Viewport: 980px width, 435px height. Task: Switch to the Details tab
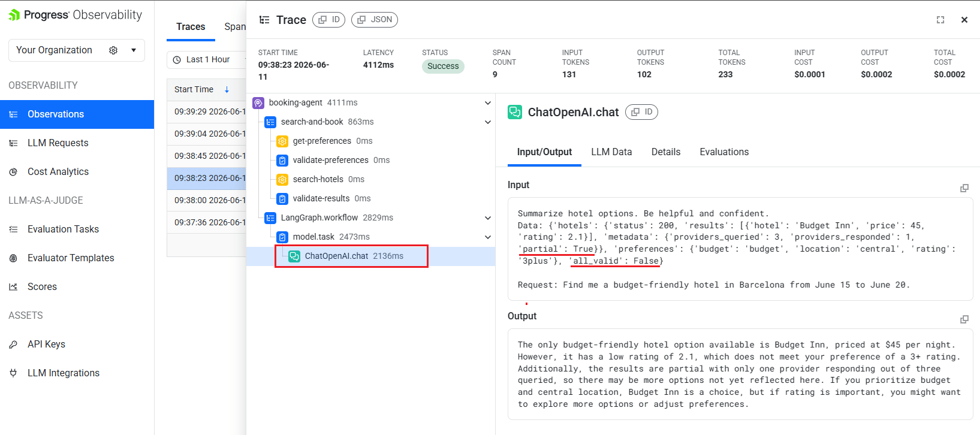(x=666, y=152)
